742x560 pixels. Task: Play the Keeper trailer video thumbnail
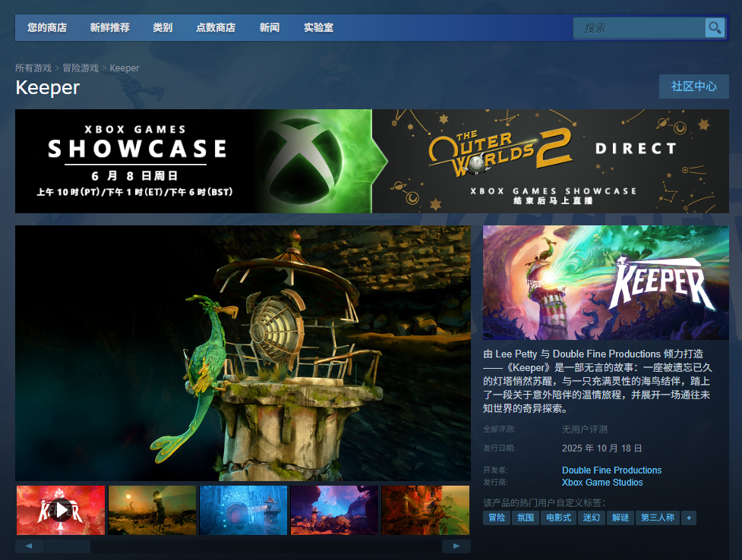pos(61,510)
